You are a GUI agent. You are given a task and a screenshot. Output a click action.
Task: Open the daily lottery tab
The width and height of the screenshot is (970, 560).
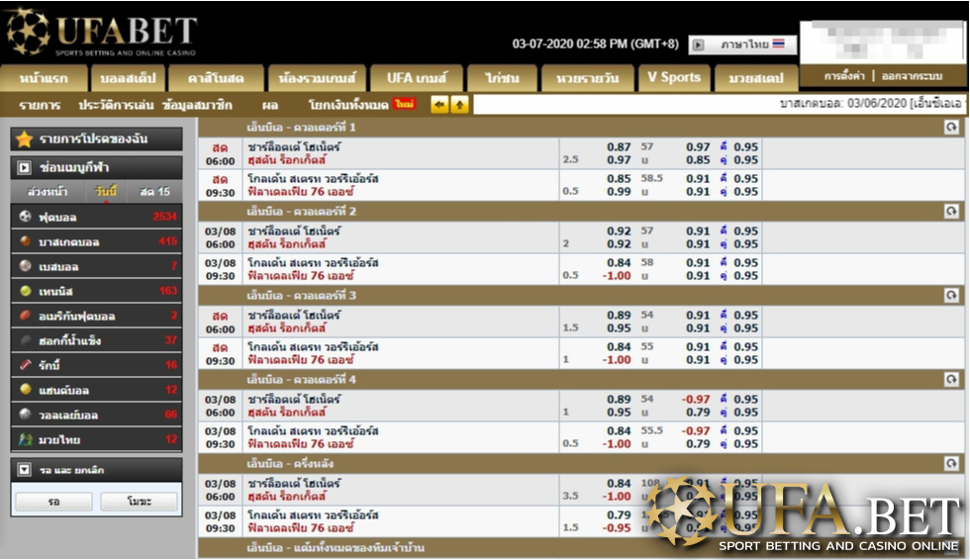[587, 78]
